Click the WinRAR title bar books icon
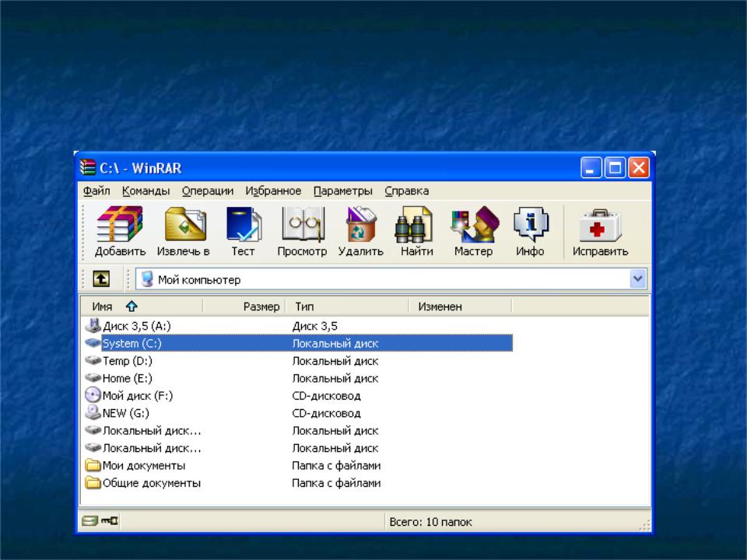 (x=88, y=168)
